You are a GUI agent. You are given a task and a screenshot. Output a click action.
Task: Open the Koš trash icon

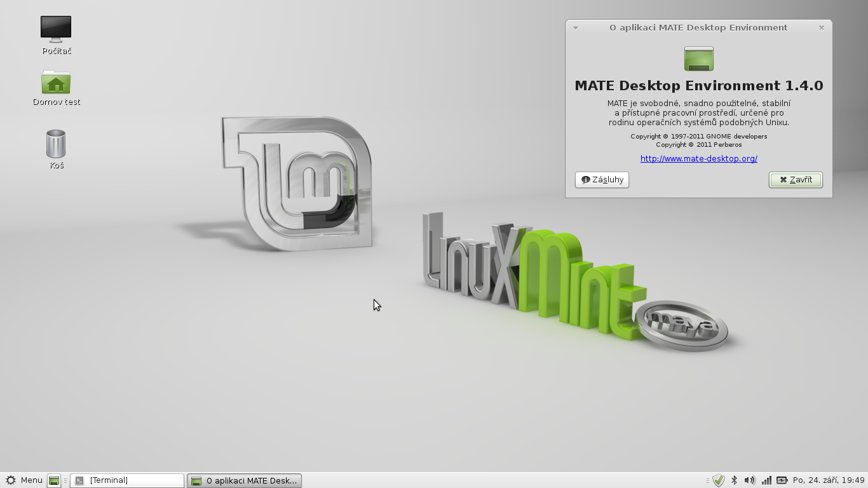tap(56, 149)
